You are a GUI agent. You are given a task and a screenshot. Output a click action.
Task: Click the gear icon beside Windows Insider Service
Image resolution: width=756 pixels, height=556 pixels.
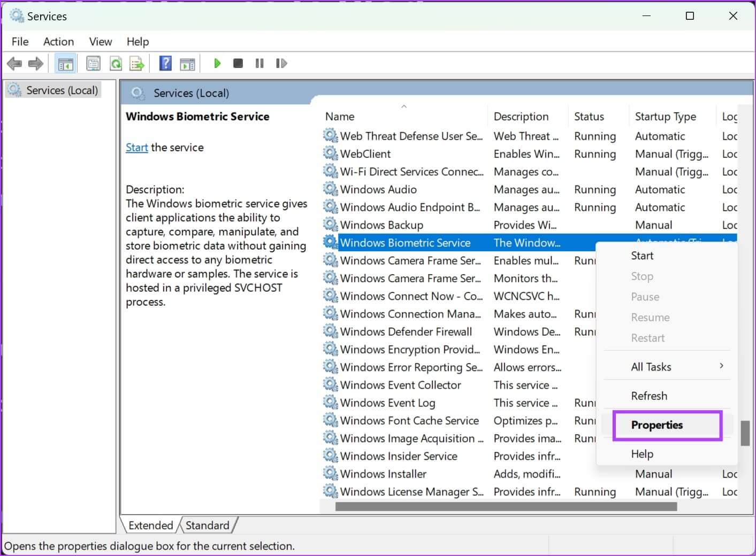(x=331, y=455)
